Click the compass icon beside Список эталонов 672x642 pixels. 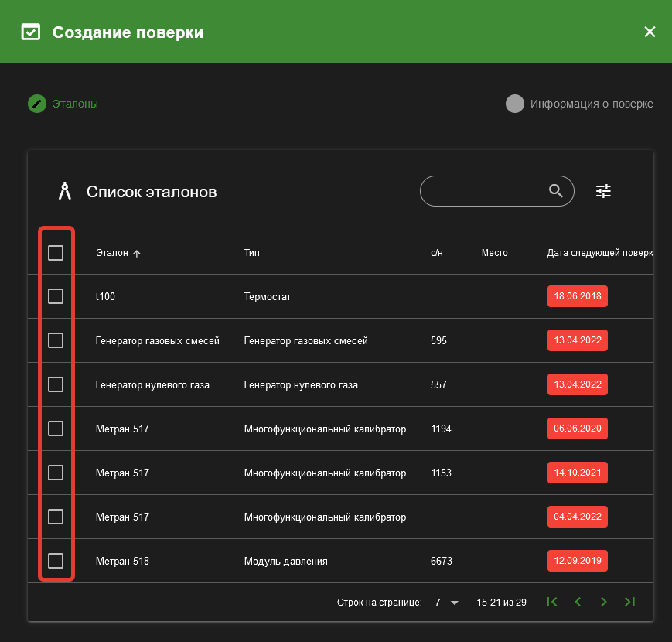click(x=65, y=191)
